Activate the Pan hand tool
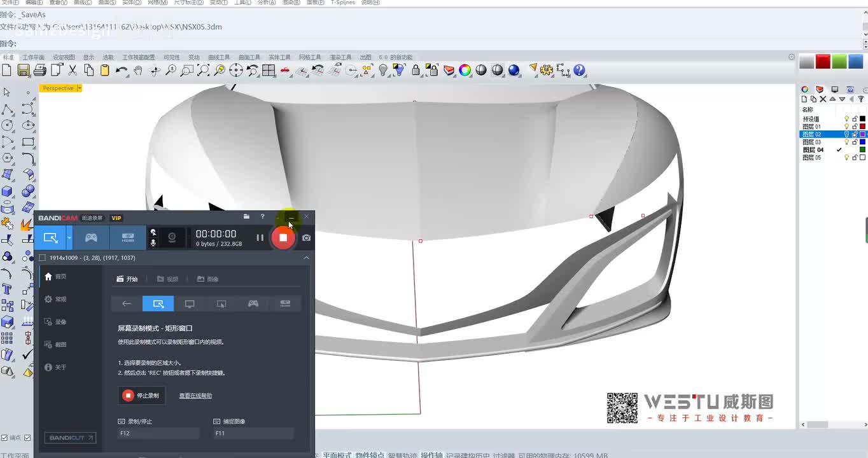Image resolution: width=868 pixels, height=458 pixels. click(137, 71)
